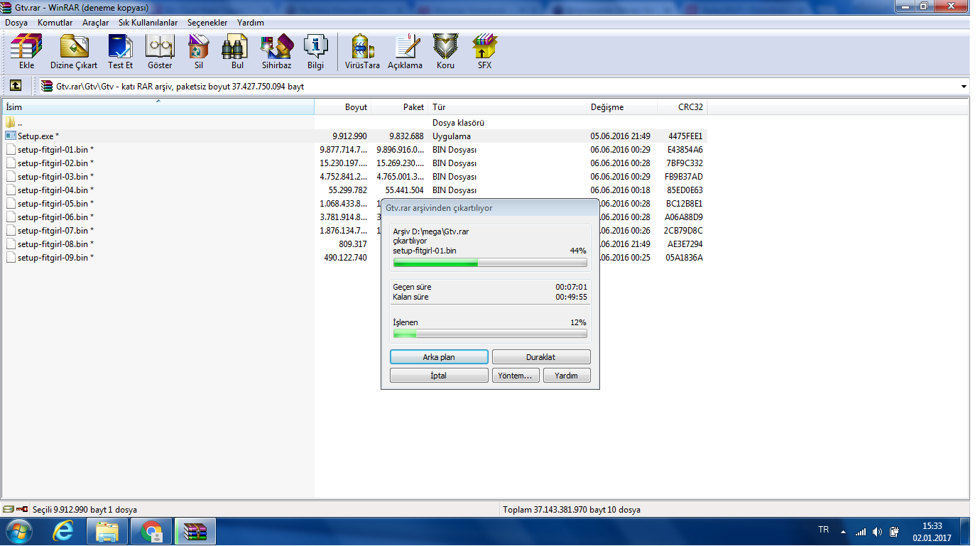Click the Arka plan button
The image size is (980, 546).
tap(439, 357)
